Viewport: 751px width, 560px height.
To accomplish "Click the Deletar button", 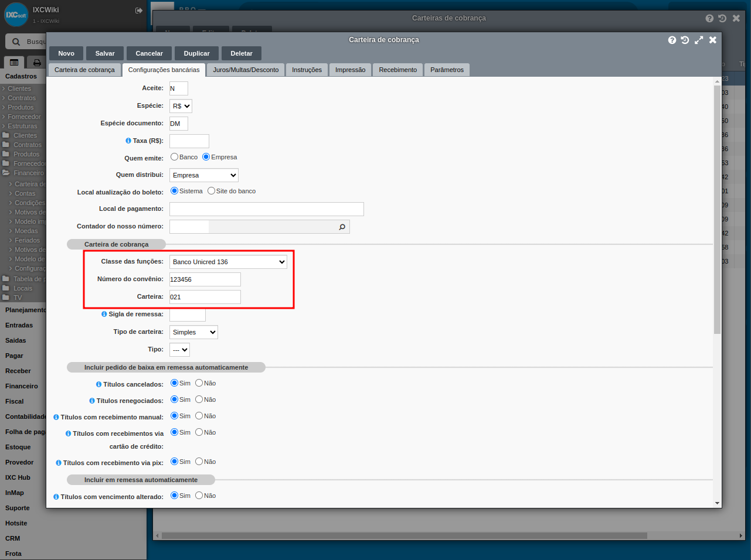I will click(242, 53).
